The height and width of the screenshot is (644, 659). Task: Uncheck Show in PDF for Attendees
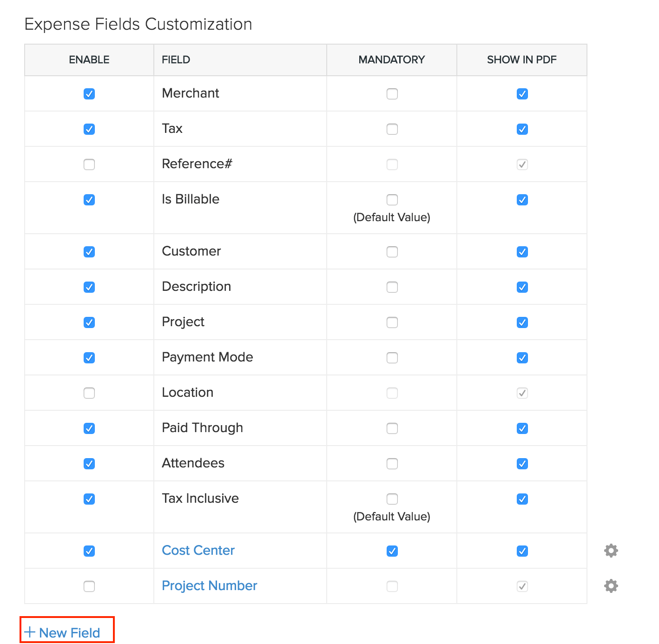pos(522,463)
